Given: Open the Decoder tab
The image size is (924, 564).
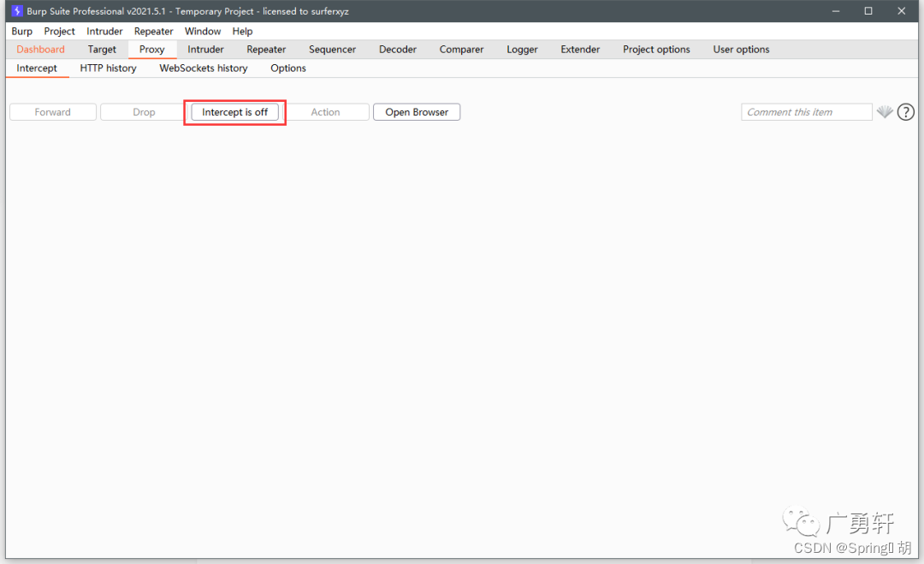Looking at the screenshot, I should 398,50.
